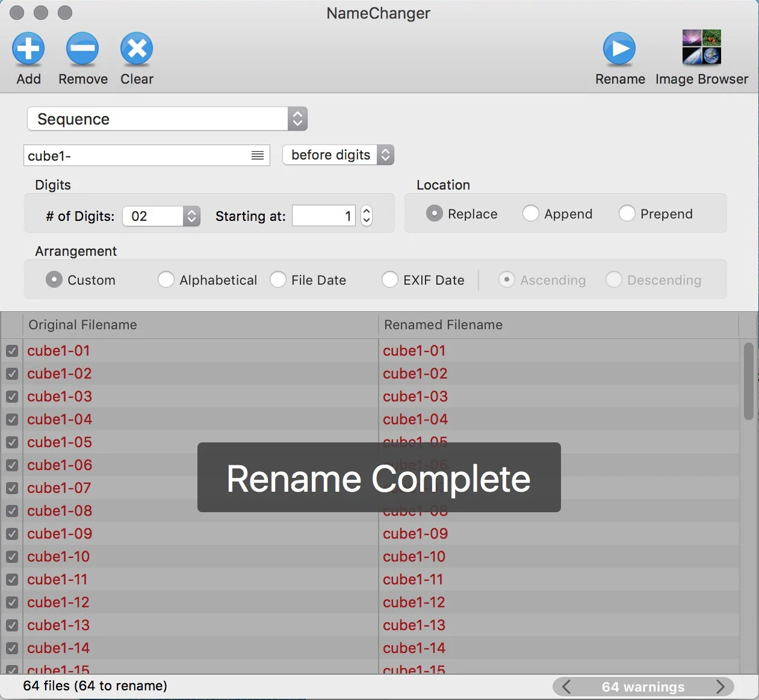Viewport: 759px width, 700px height.
Task: Click renamed filename cube1-11
Action: pos(413,579)
